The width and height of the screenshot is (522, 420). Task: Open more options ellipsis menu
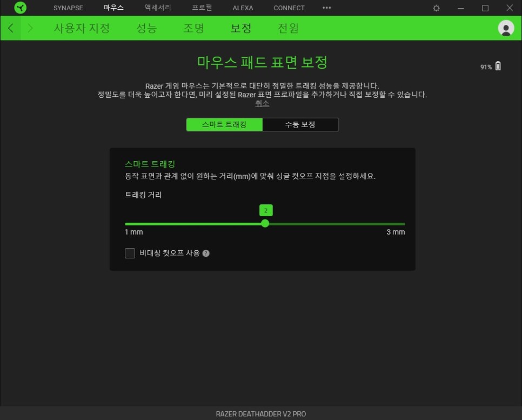[326, 8]
